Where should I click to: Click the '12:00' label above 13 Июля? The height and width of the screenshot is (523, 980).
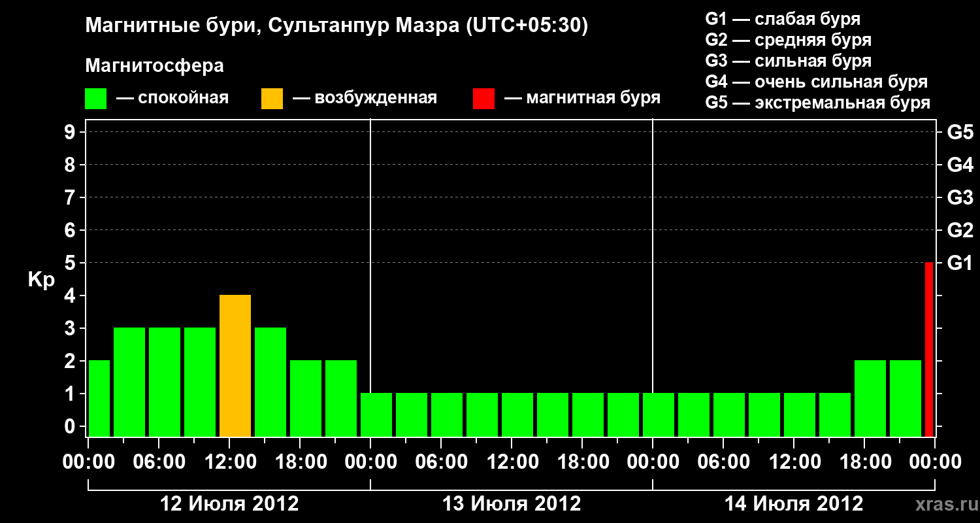[512, 462]
